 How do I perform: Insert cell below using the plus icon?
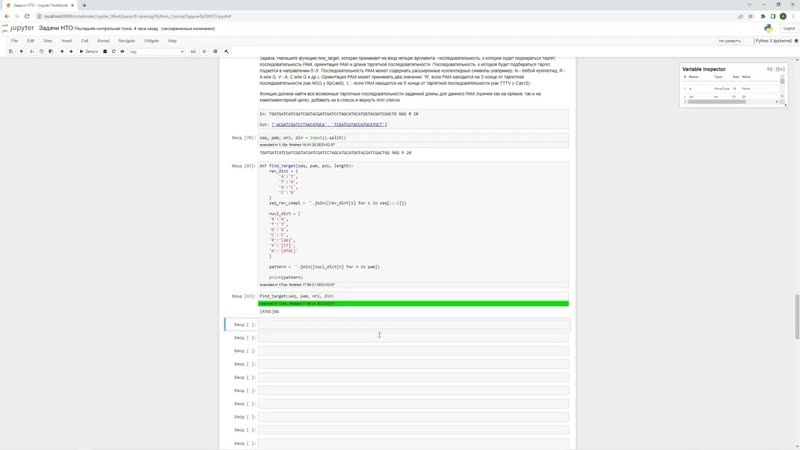tap(21, 52)
